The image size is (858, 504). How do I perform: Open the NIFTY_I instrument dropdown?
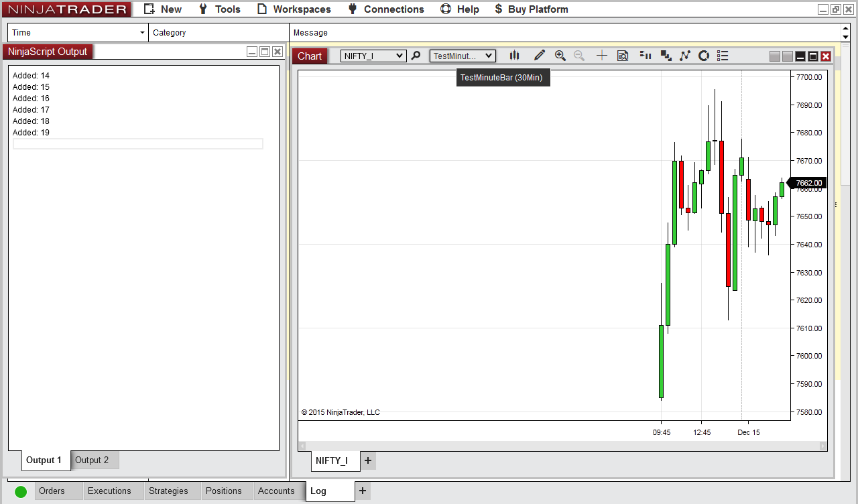(x=373, y=56)
